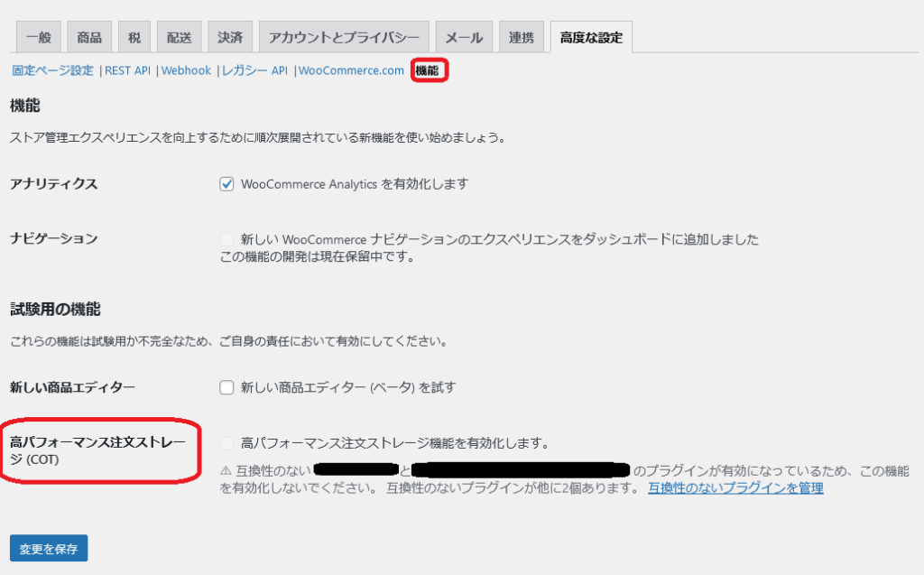This screenshot has width=924, height=575.
Task: Select the 税 tab
Action: pos(134,38)
